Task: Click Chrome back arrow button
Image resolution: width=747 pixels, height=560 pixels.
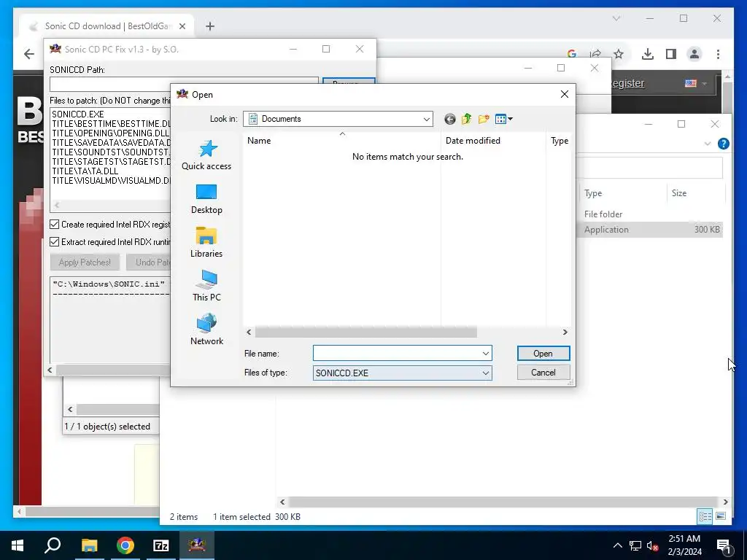Action: click(x=29, y=54)
